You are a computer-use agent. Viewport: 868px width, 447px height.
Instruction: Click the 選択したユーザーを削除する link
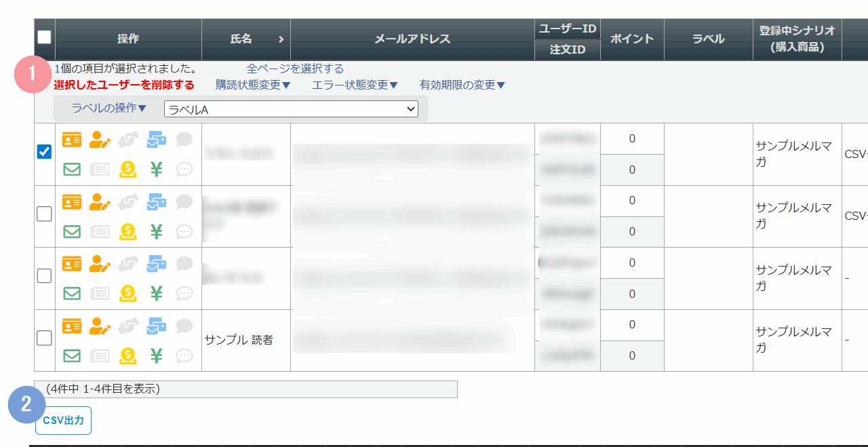tap(124, 85)
